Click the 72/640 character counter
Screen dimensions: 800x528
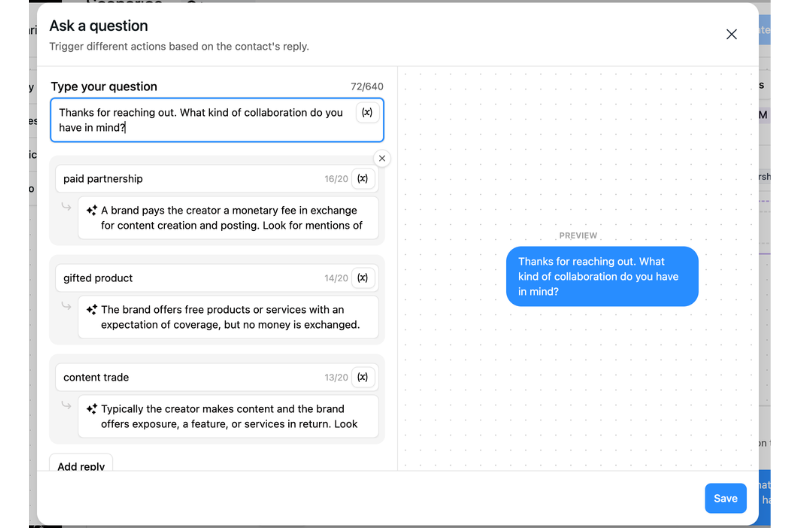[x=367, y=87]
